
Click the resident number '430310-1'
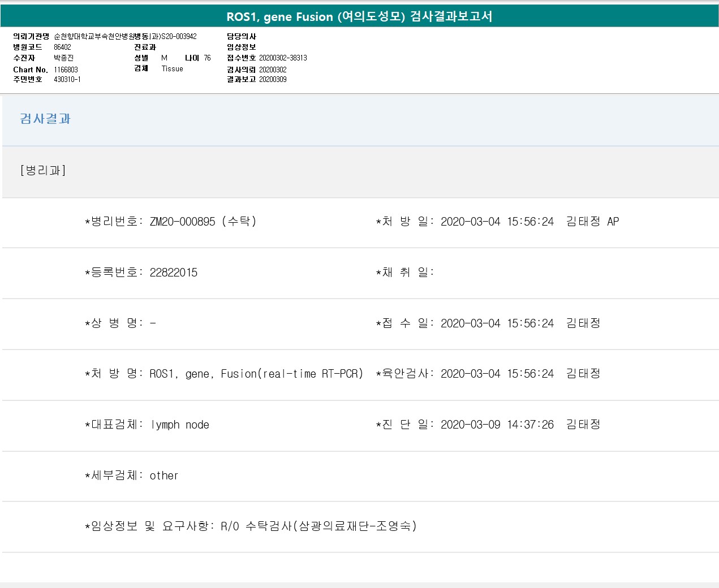(x=67, y=80)
